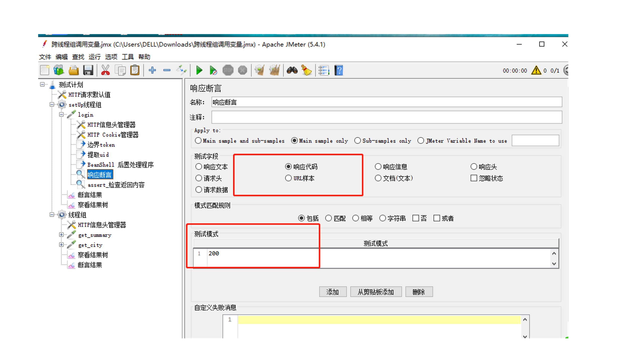Click the Save test plan floppy icon
Screen dimensions: 622x364
(88, 71)
